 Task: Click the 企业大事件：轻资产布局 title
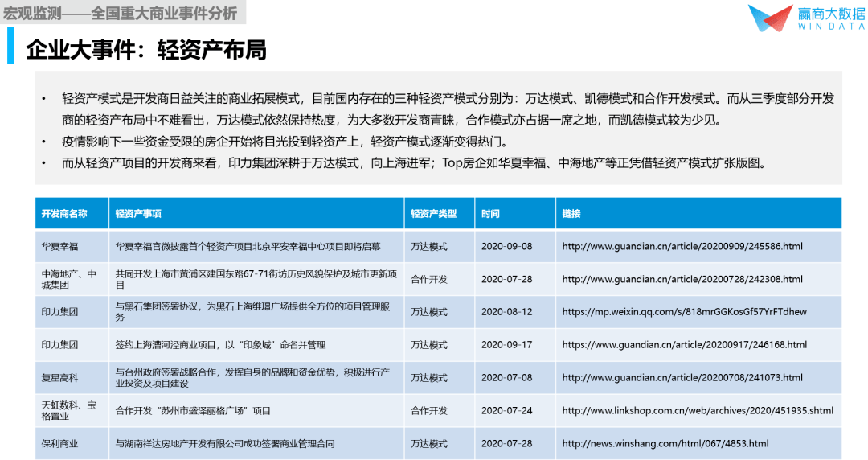click(x=146, y=49)
